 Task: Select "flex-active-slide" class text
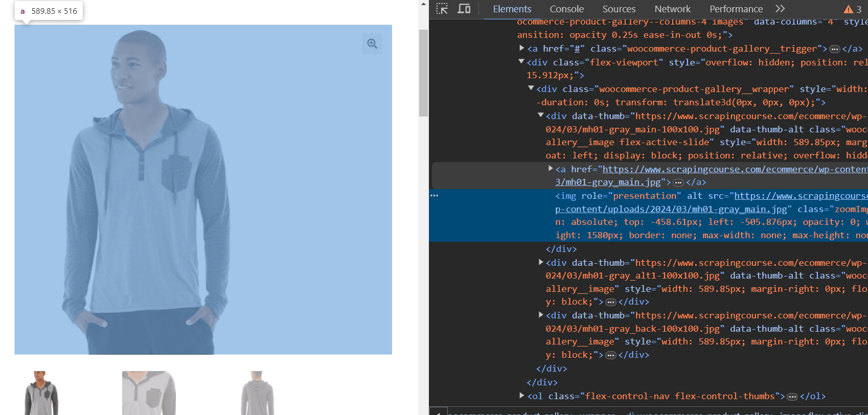pos(665,142)
